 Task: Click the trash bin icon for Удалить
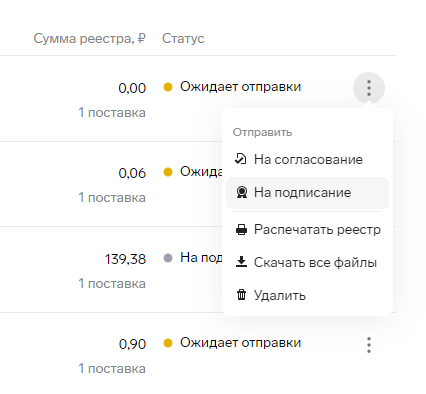(241, 295)
